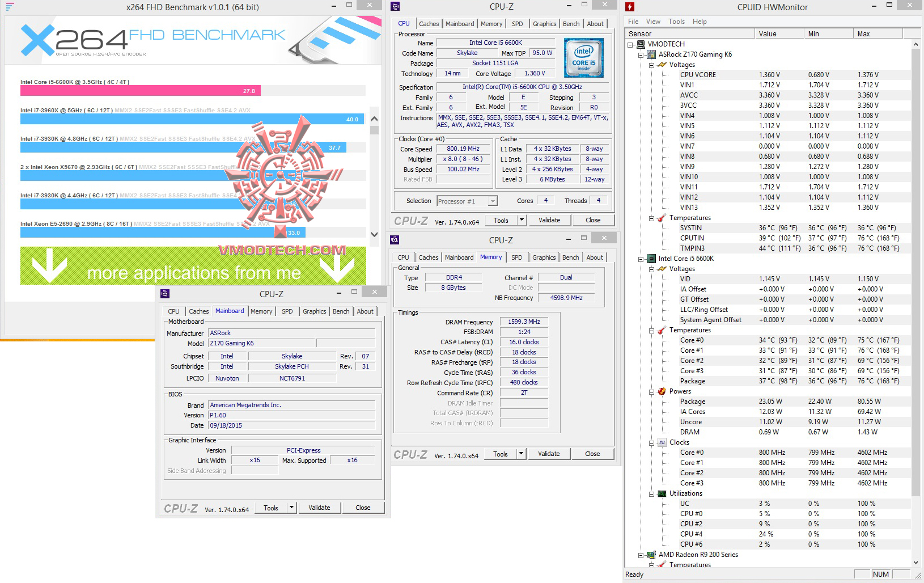Viewport: 924px width, 583px height.
Task: Collapse the ASRock Voltages group
Action: (x=652, y=65)
